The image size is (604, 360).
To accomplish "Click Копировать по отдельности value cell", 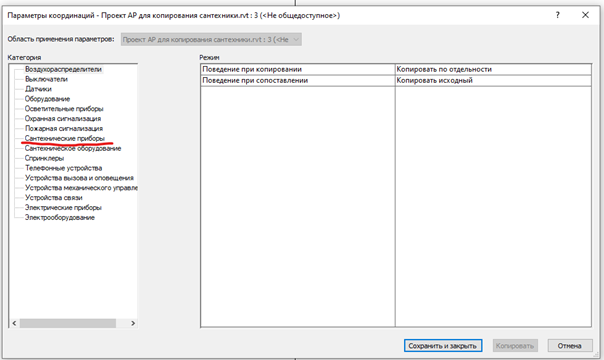I will pos(493,69).
